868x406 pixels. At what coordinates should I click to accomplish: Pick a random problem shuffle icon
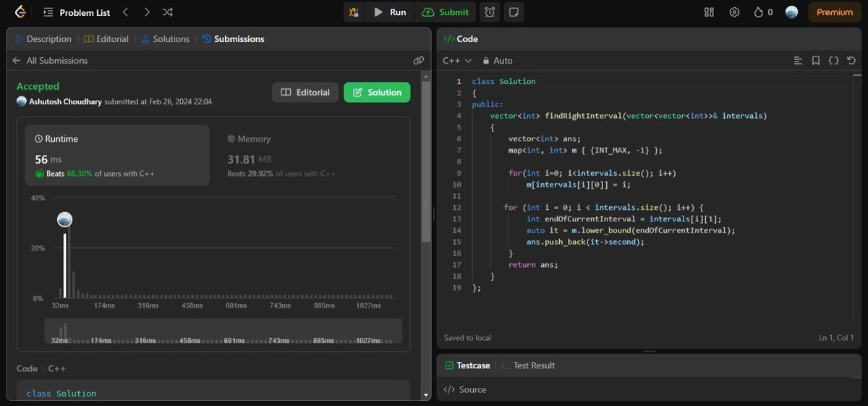click(x=168, y=12)
